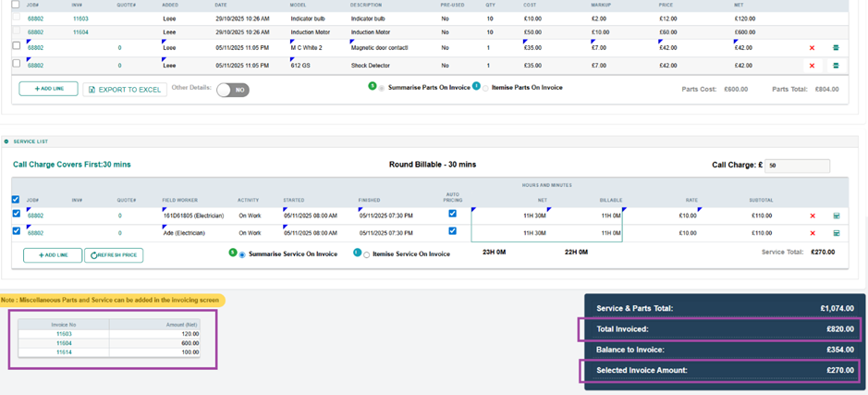Open invoice 11614 in invoice summary table
Viewport: 868px width, 395px height.
tap(64, 352)
